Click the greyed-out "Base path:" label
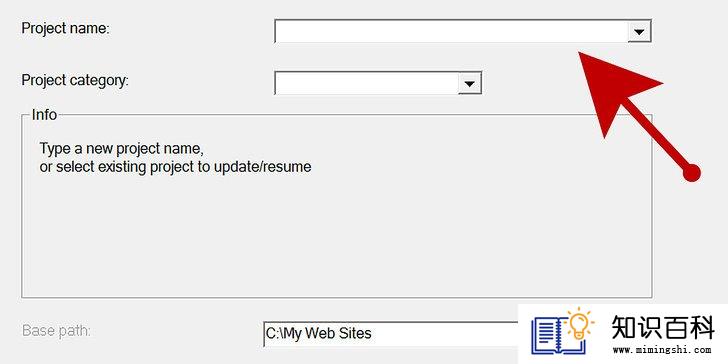This screenshot has width=728, height=364. (x=57, y=331)
